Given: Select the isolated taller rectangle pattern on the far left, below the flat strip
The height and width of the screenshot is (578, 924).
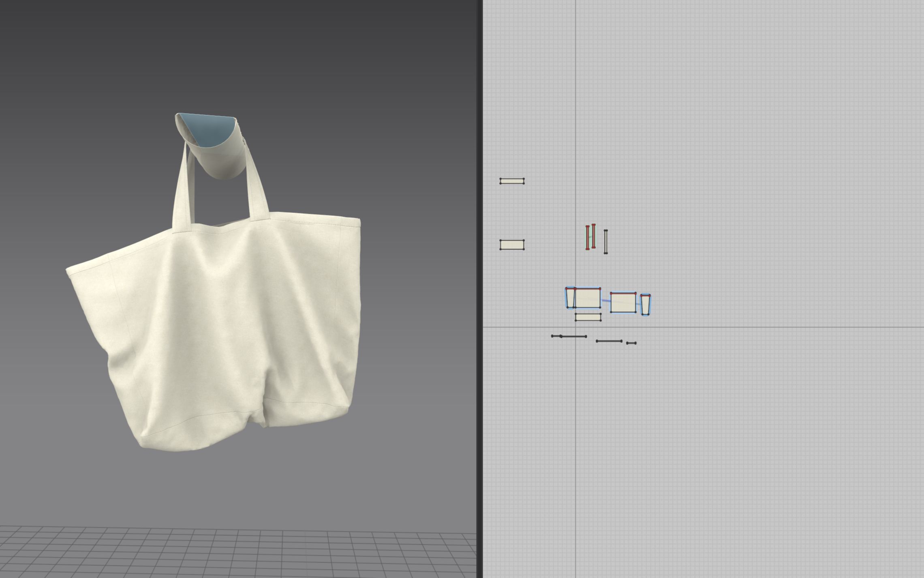Looking at the screenshot, I should tap(512, 245).
